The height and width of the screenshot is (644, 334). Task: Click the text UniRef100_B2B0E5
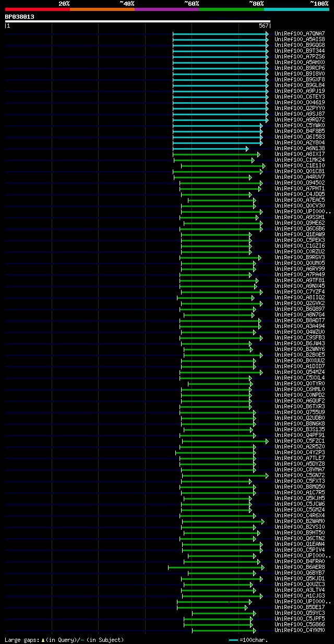tap(300, 355)
